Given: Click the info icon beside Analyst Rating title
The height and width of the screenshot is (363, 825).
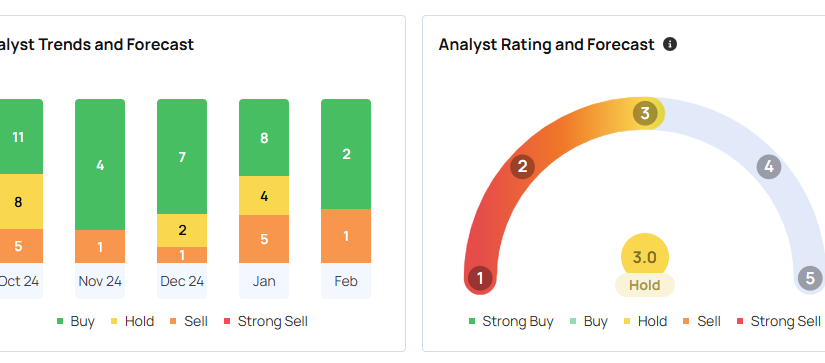Looking at the screenshot, I should [670, 44].
